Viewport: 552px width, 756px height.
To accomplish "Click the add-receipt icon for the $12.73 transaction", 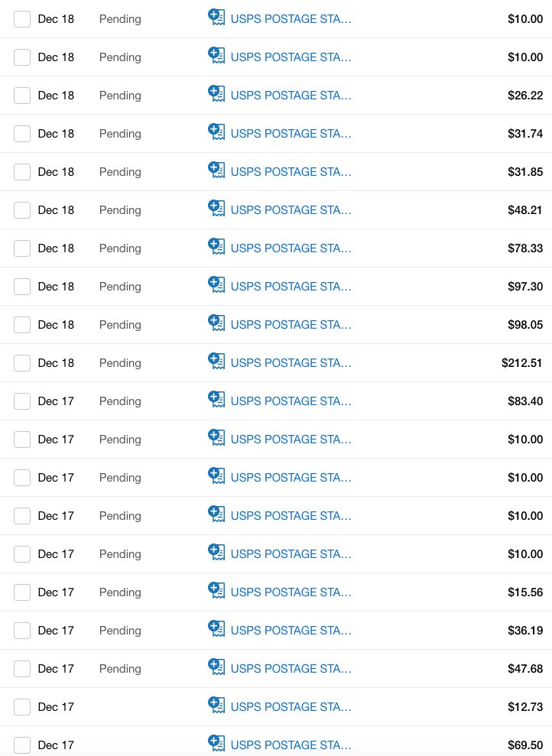I will (216, 705).
